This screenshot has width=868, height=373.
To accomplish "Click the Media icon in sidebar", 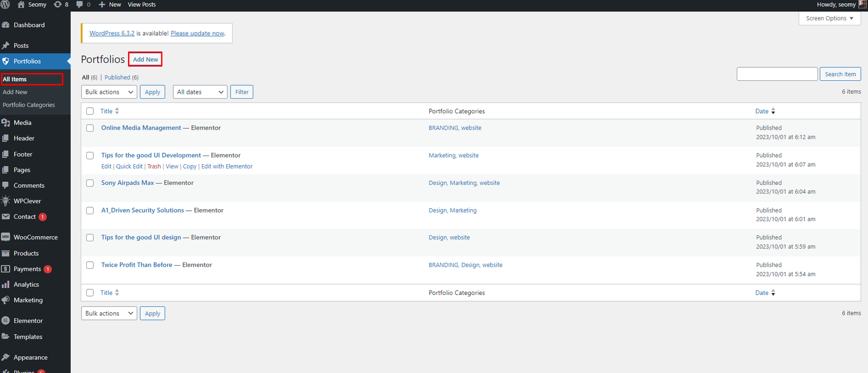I will point(6,123).
